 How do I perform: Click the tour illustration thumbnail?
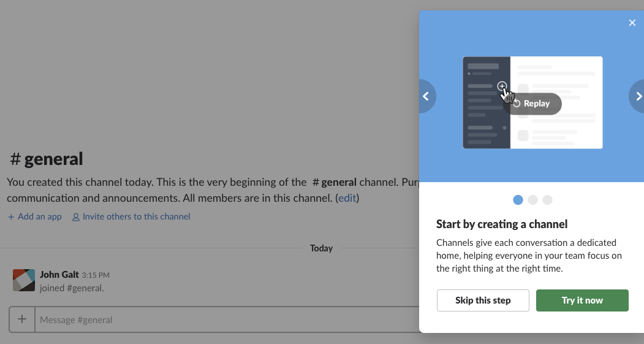click(x=532, y=103)
